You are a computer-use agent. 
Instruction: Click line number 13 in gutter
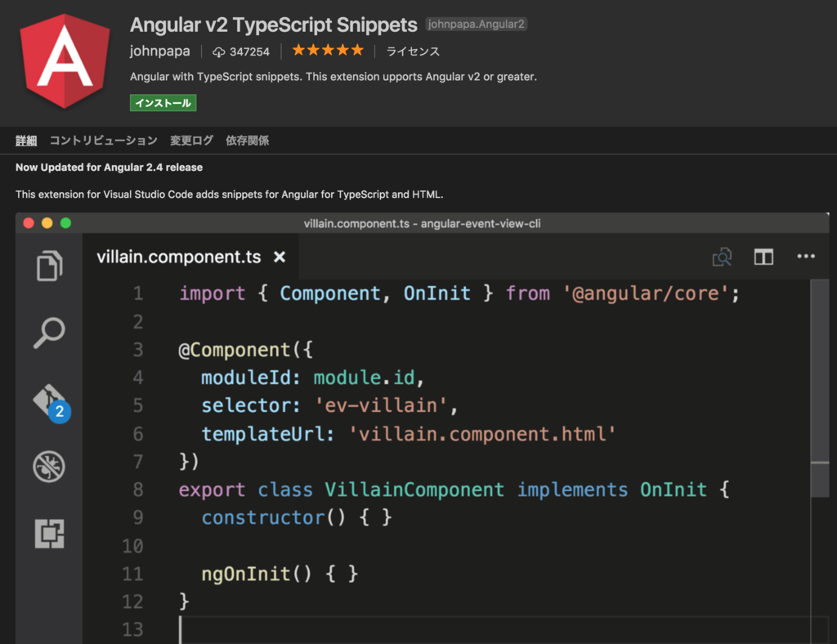132,629
